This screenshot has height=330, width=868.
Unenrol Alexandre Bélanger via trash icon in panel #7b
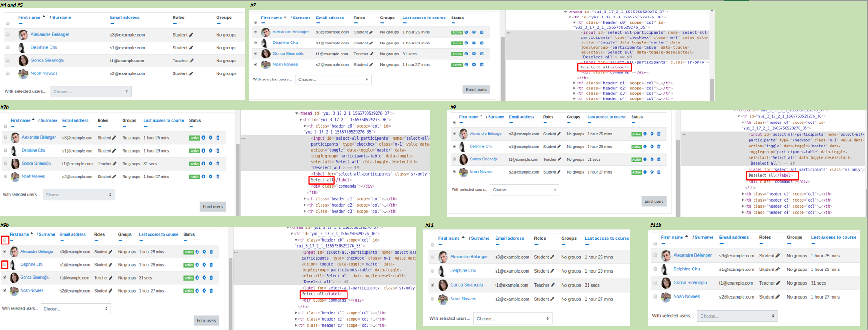[218, 138]
